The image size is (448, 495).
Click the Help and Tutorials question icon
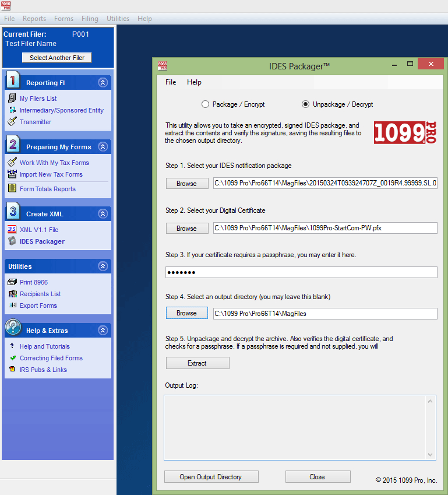point(12,346)
